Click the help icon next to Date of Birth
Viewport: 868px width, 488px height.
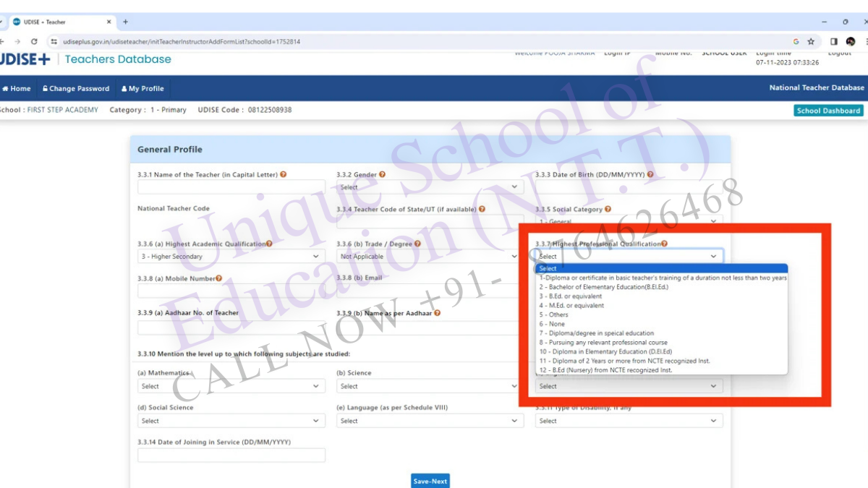pyautogui.click(x=651, y=174)
